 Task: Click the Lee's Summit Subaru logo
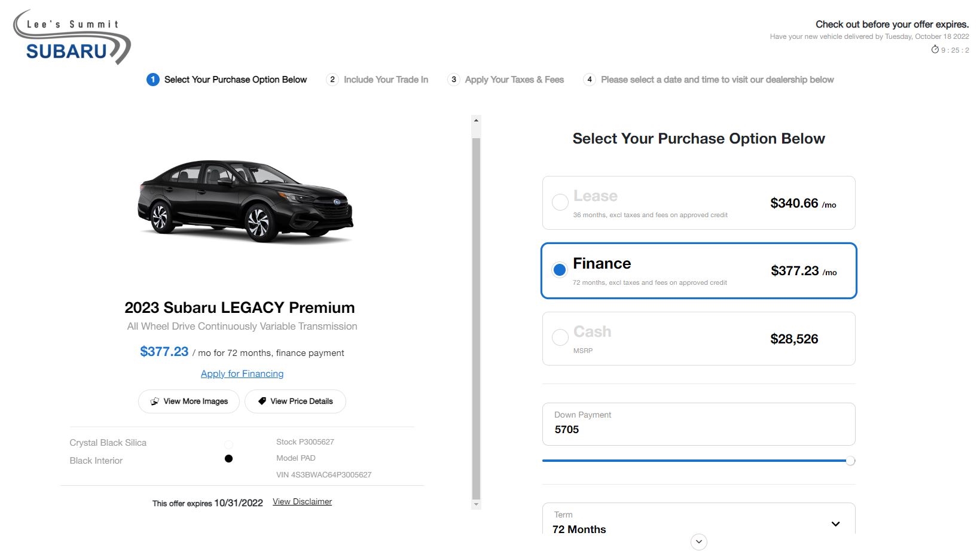(x=72, y=37)
